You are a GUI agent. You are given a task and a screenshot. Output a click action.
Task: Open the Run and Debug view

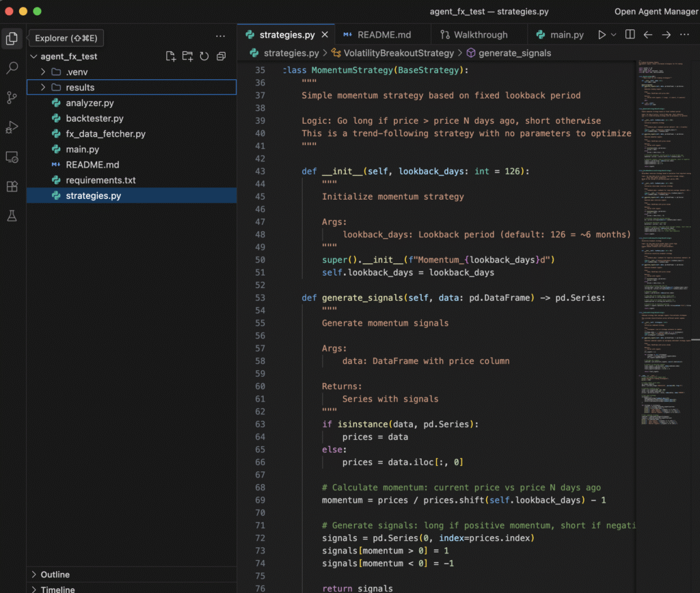(12, 127)
